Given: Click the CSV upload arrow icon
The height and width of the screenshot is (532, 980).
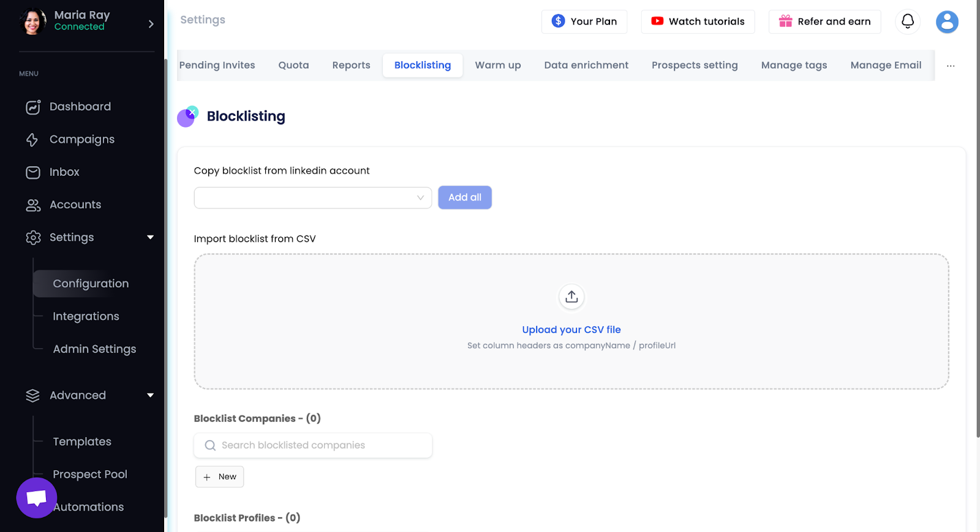Looking at the screenshot, I should point(571,297).
